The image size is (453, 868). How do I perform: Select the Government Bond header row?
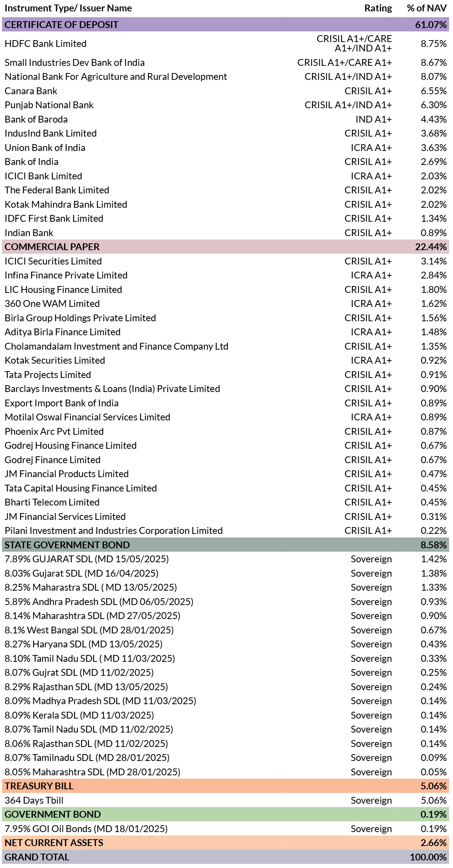(226, 814)
